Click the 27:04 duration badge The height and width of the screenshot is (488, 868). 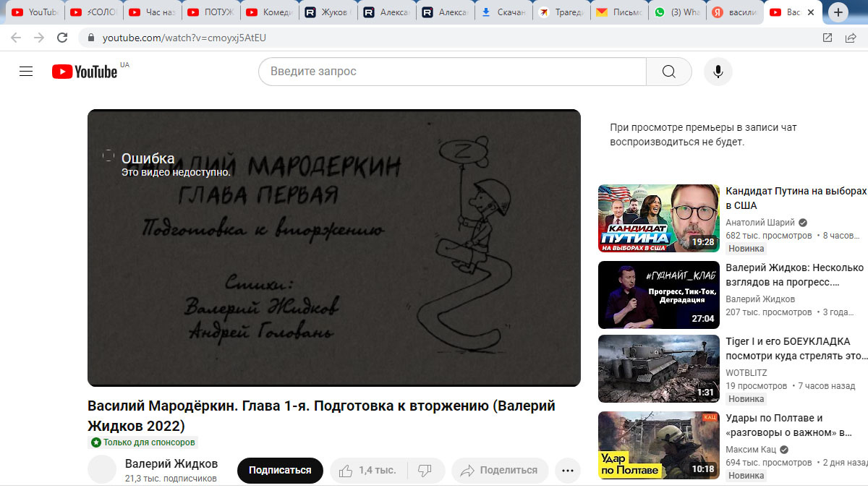(702, 319)
